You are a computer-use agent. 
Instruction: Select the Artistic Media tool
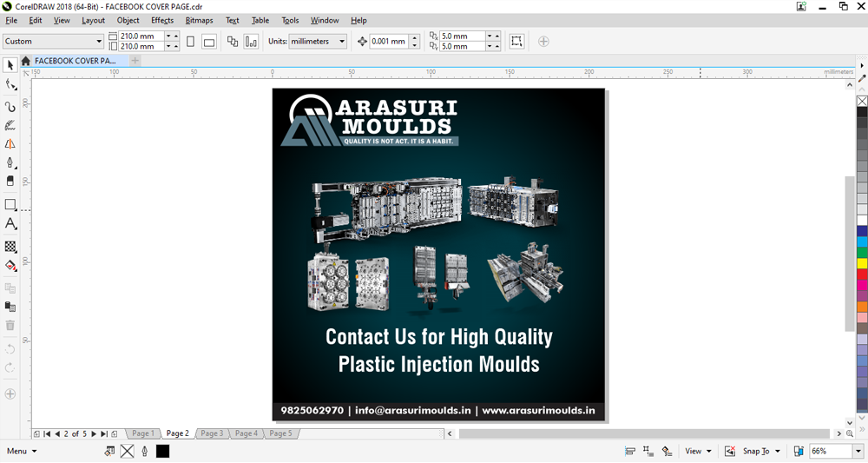click(10, 125)
